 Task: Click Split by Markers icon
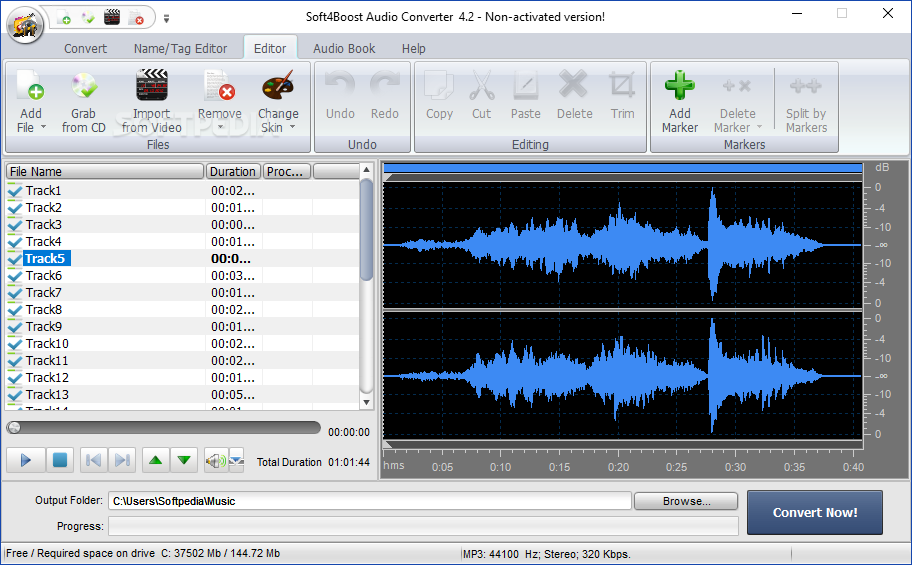point(806,86)
